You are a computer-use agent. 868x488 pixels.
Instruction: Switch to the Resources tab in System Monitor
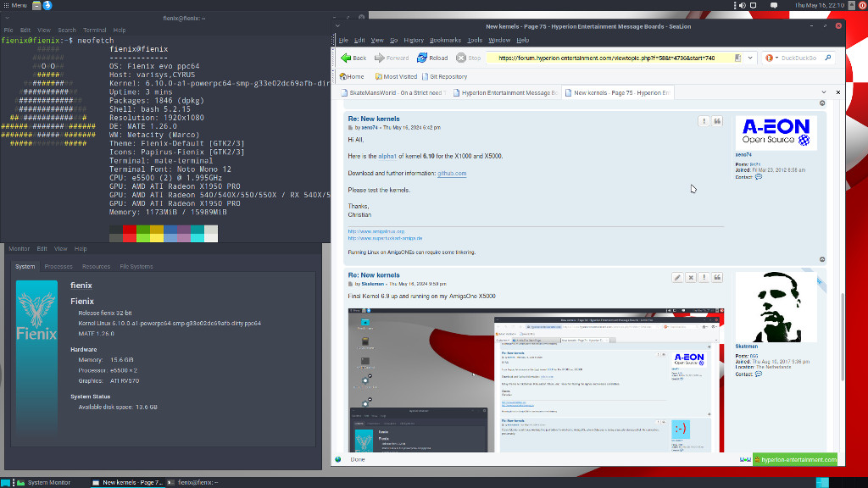[x=96, y=266]
